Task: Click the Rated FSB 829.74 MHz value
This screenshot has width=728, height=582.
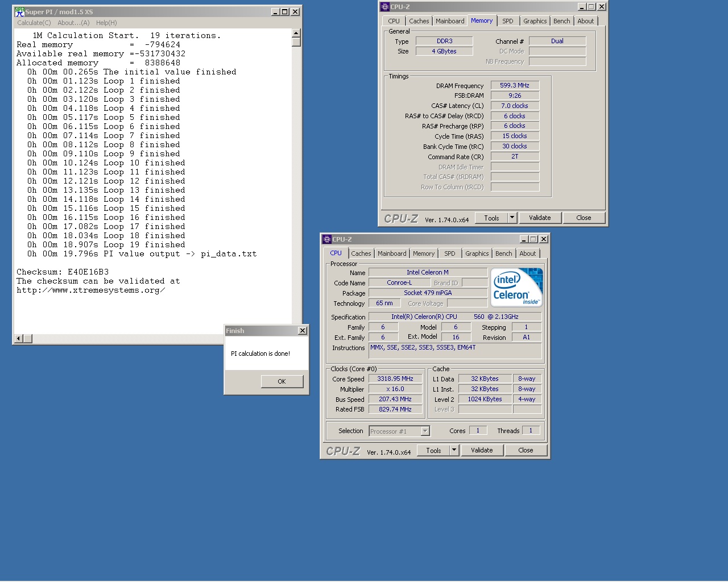Action: [395, 409]
